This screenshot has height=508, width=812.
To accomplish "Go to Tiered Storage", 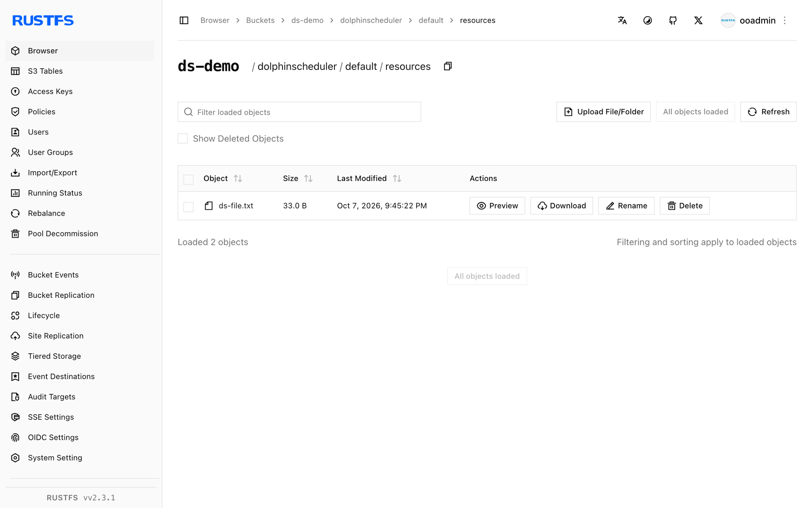I will click(80, 356).
